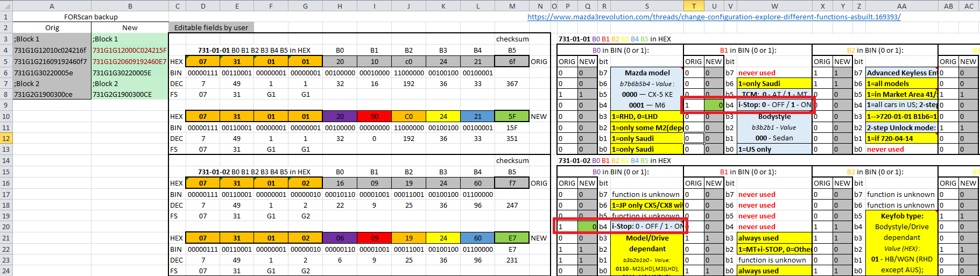Viewport: 980px width, 276px height.
Task: Select the green NEW i-Stop bit in row 20
Action: pyautogui.click(x=587, y=227)
